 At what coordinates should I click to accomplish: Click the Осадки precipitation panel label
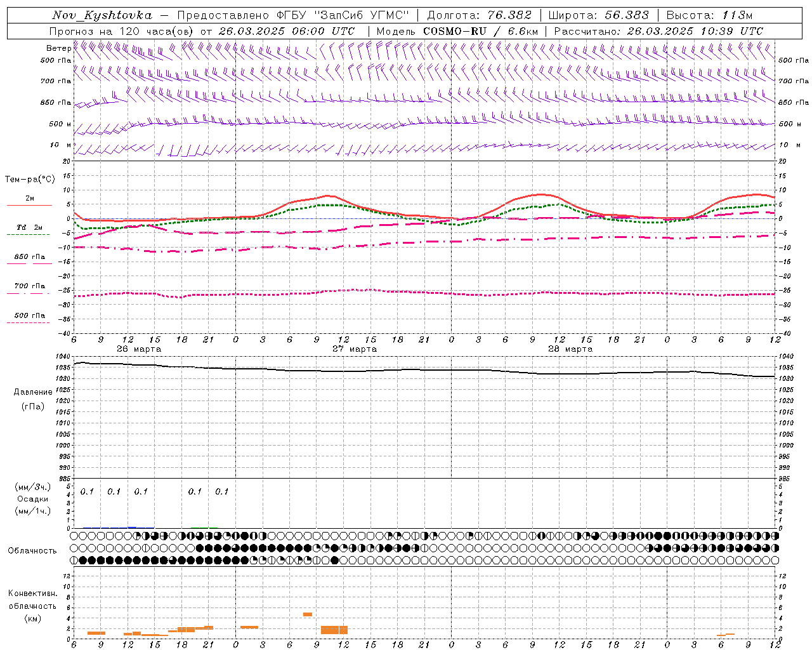coord(32,499)
